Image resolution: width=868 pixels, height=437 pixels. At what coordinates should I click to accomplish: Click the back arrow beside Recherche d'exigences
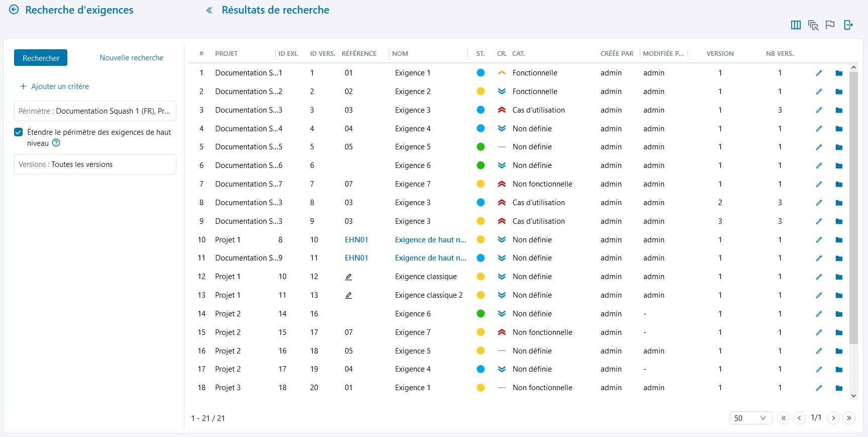(14, 10)
